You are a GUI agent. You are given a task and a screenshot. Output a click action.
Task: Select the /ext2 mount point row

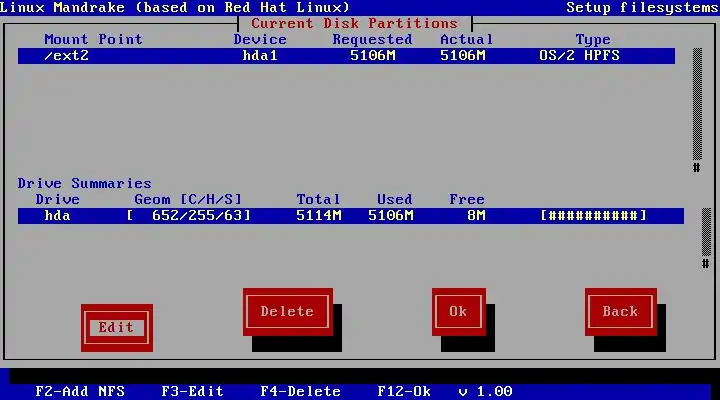346,56
